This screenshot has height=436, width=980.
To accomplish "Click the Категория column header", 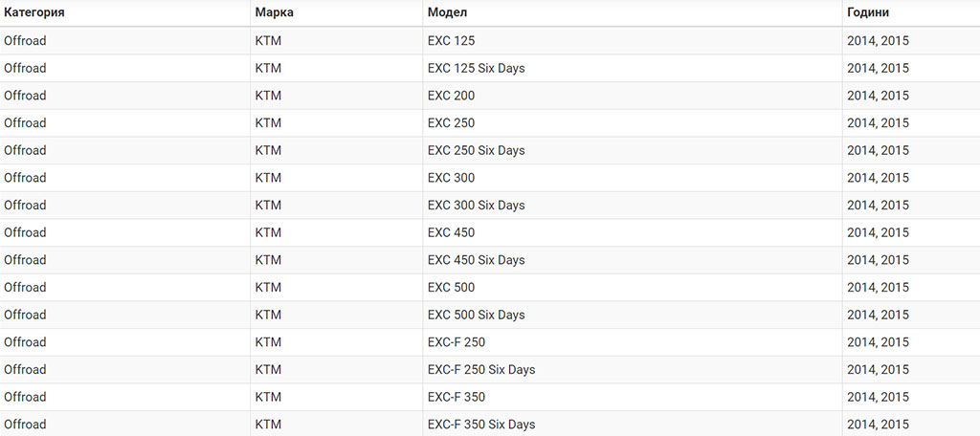I will tap(125, 12).
